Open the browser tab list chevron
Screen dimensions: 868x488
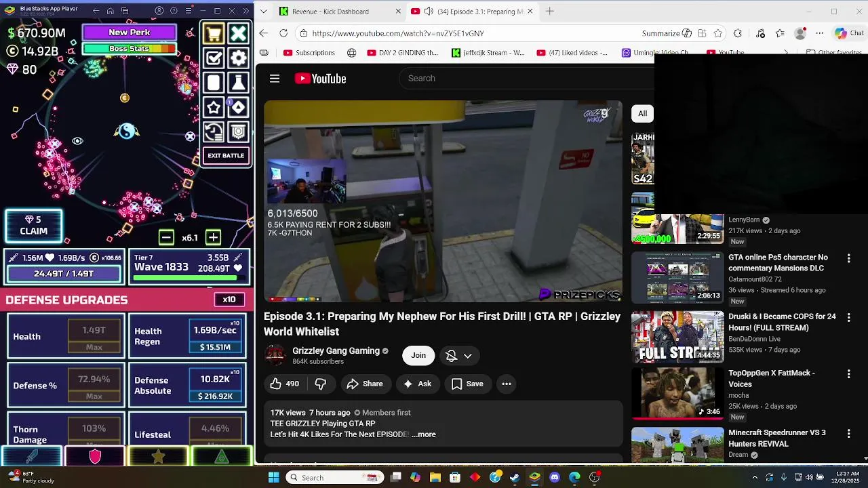264,12
